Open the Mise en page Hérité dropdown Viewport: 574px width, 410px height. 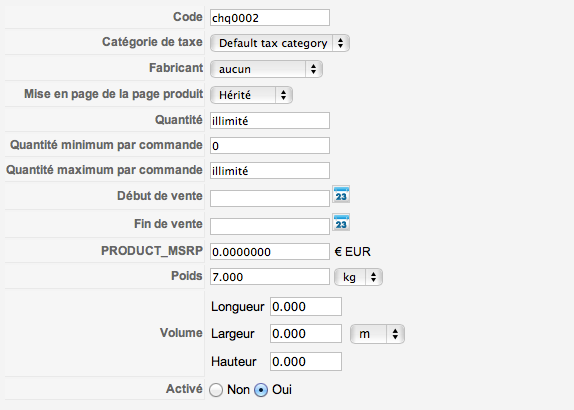coord(251,95)
